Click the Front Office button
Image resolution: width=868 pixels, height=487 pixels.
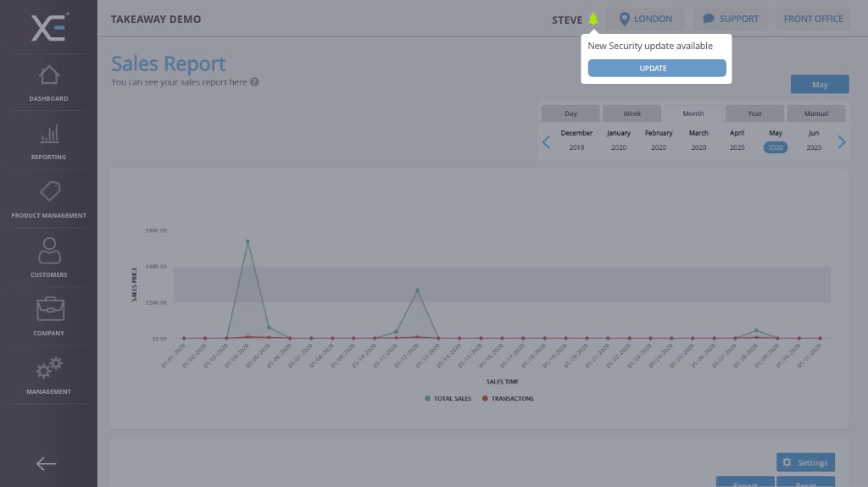(x=813, y=19)
